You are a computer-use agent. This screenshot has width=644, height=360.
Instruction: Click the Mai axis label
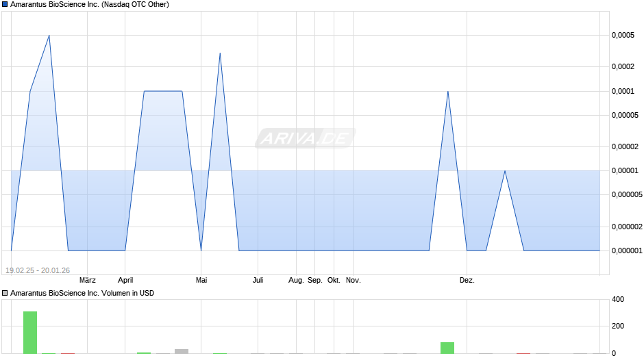click(x=201, y=281)
